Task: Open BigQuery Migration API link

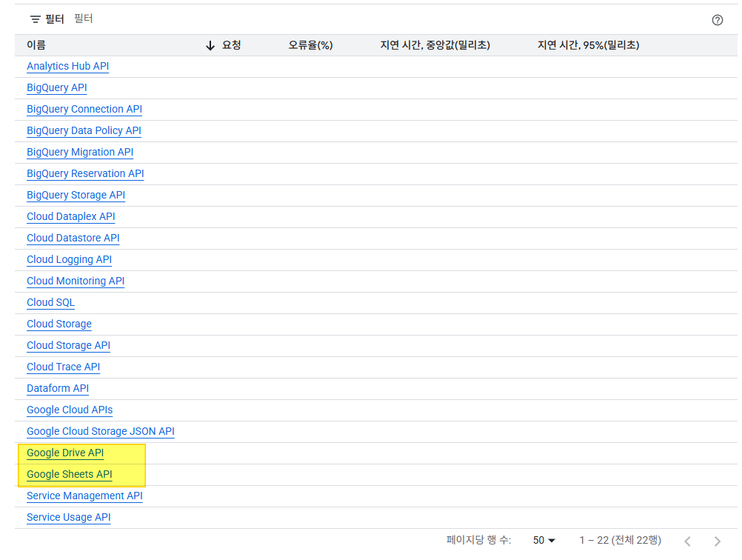Action: tap(80, 152)
